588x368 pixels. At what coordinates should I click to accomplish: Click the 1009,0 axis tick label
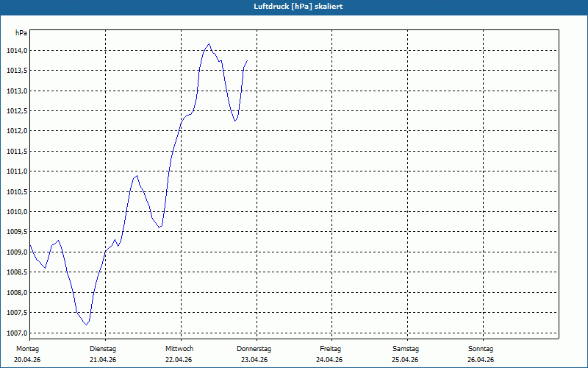tap(17, 252)
